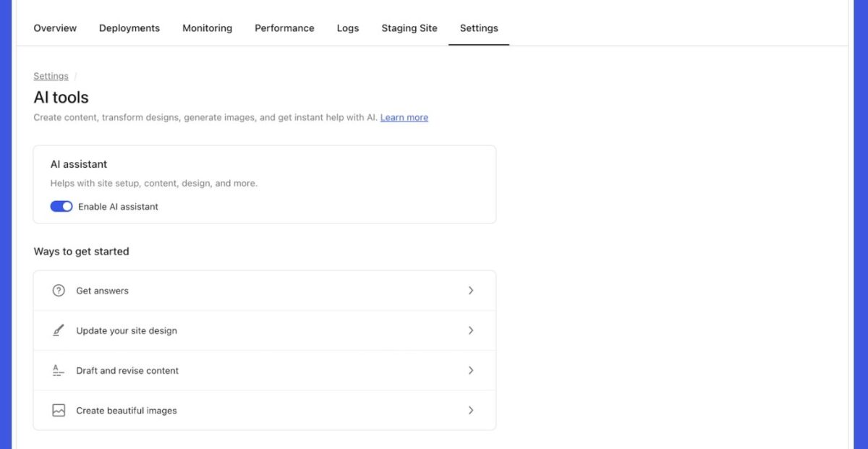Click the image icon beside Create beautiful images
The image size is (868, 449).
tap(58, 410)
